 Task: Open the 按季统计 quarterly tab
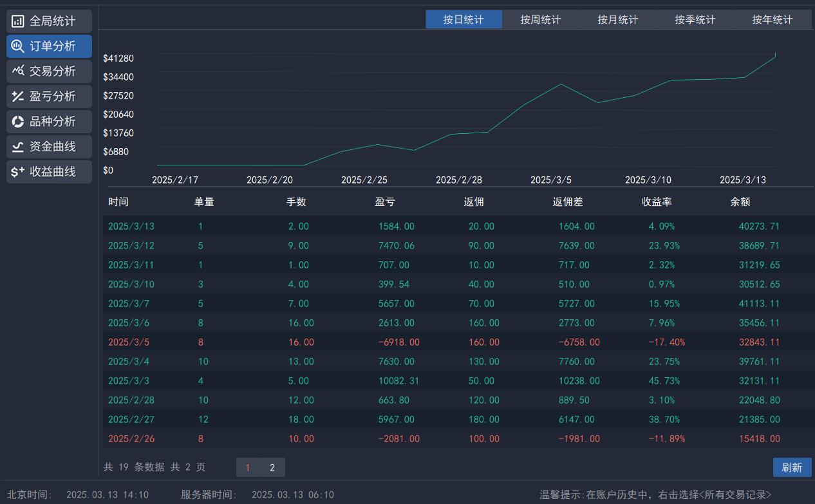pyautogui.click(x=695, y=19)
